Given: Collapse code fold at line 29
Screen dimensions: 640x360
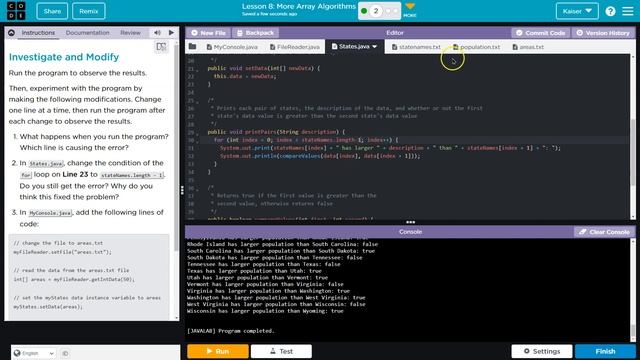Looking at the screenshot, I should (198, 133).
